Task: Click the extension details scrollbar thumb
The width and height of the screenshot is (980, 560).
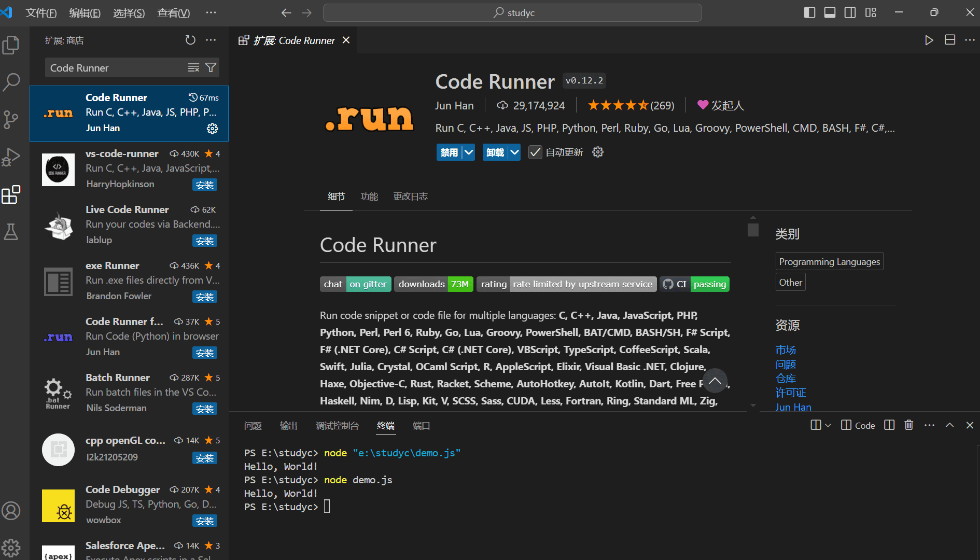Action: coord(753,230)
